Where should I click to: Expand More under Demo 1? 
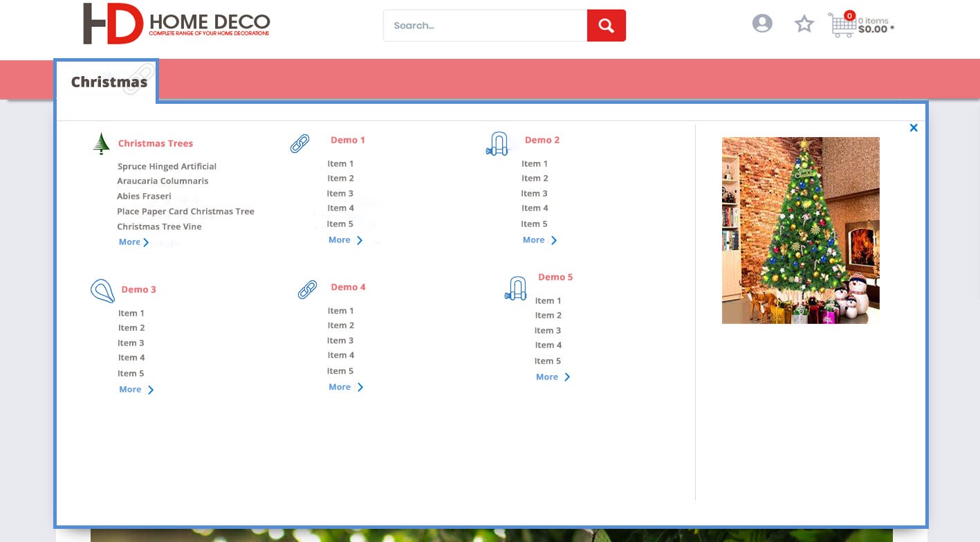click(346, 240)
